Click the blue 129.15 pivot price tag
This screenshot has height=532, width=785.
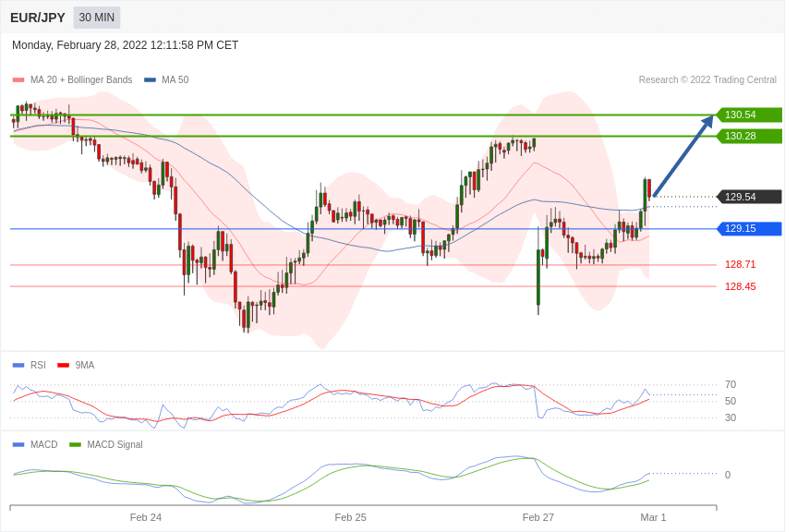click(x=749, y=229)
